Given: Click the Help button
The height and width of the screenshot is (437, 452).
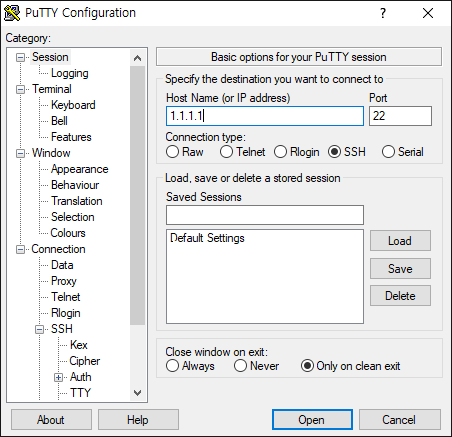Looking at the screenshot, I should [x=138, y=420].
